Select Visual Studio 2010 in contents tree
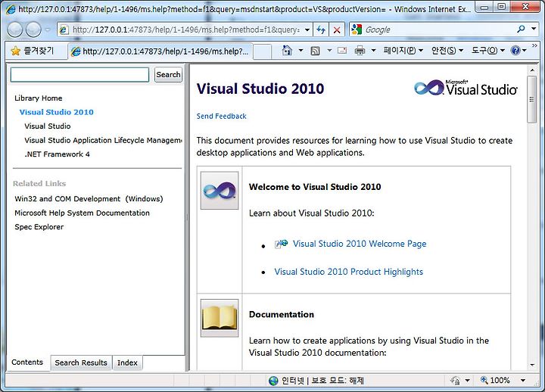 (x=56, y=112)
